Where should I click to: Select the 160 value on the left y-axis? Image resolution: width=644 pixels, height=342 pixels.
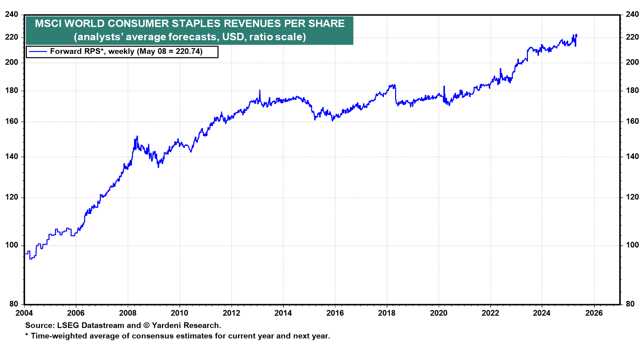coord(12,121)
